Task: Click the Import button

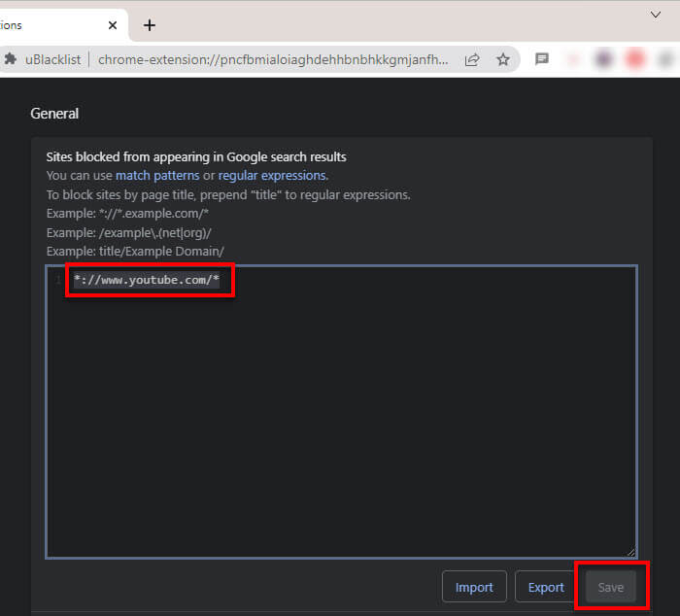Action: coord(474,587)
